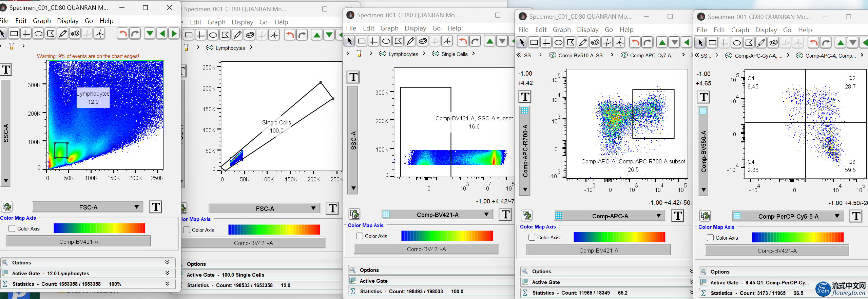Click the T button beside the FSC-A dropdown in leftmost window
This screenshot has width=868, height=299.
click(x=156, y=207)
